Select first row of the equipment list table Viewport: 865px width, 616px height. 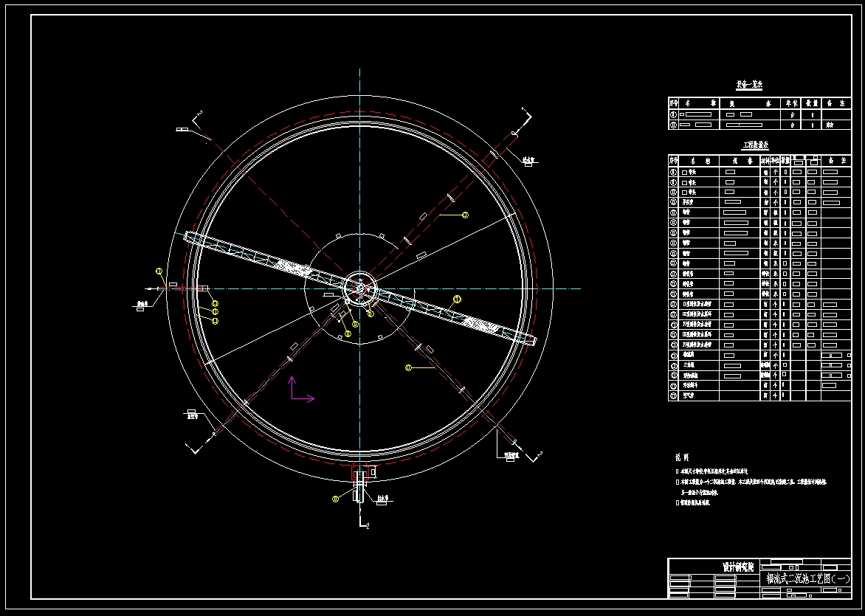759,114
